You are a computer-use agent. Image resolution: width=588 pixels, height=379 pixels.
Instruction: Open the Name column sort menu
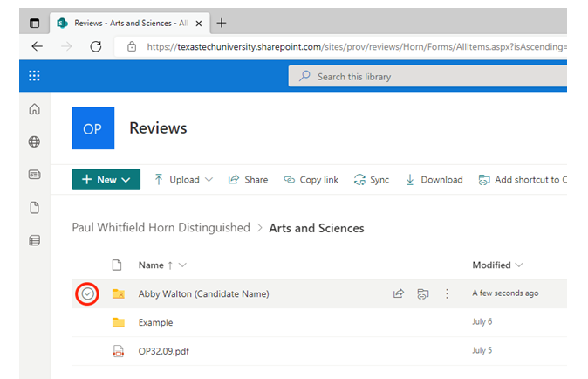(182, 265)
